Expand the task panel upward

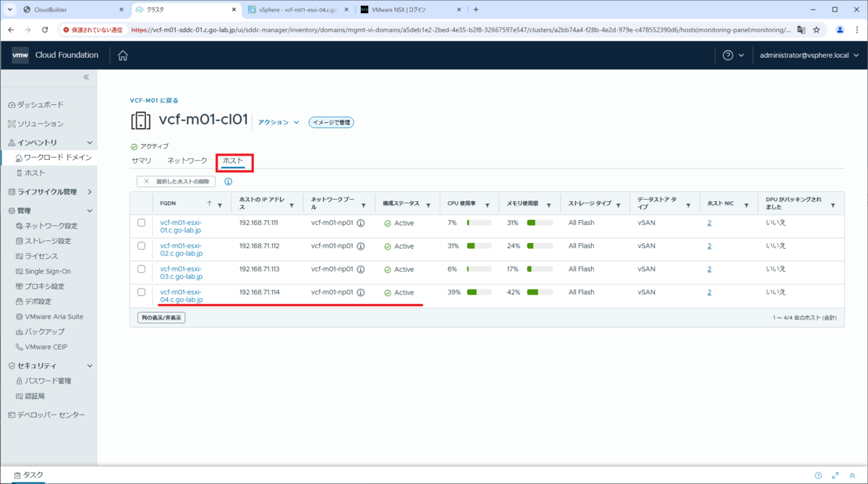click(851, 475)
